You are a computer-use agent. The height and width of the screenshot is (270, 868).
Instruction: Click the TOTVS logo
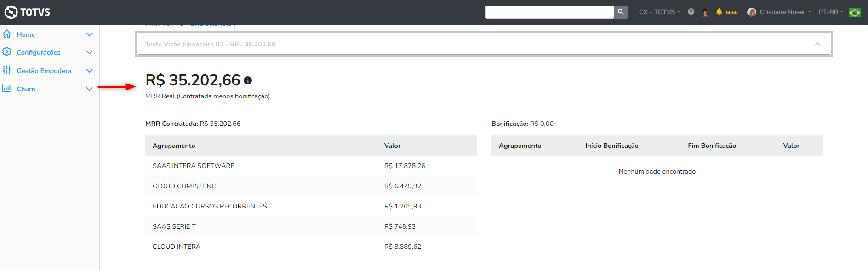(27, 12)
